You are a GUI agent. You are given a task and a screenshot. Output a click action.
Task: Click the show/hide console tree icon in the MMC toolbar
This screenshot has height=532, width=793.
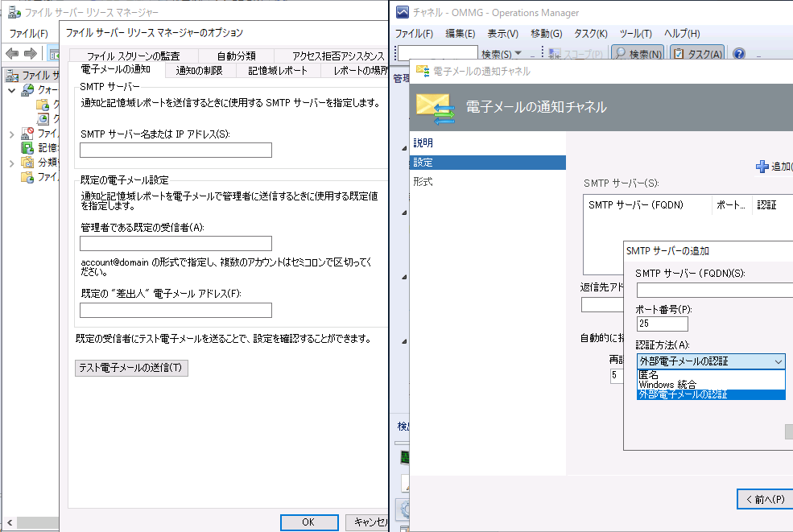pos(54,55)
